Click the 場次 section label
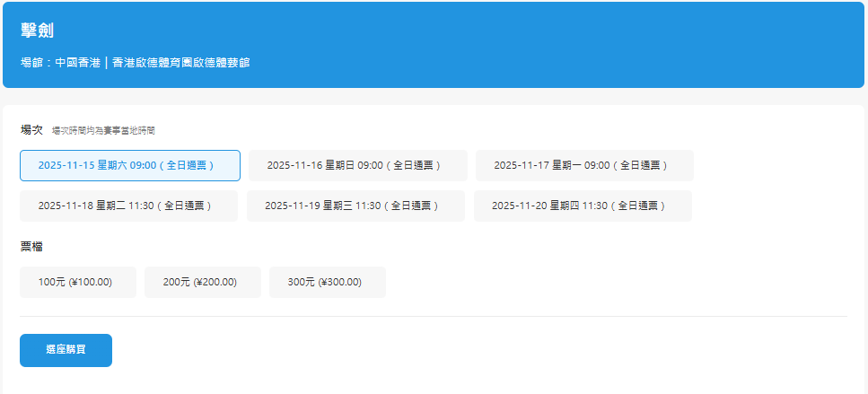Screen dimensions: 868x394 tap(31, 130)
